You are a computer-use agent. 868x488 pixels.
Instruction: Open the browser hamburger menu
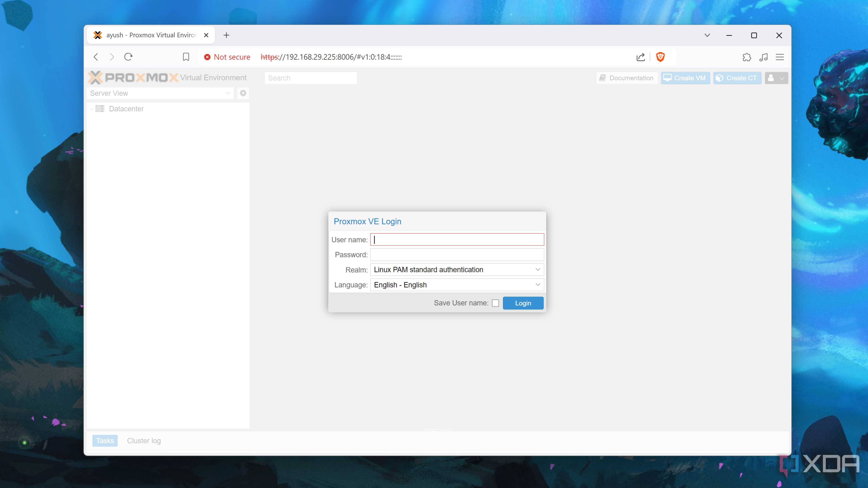(780, 57)
